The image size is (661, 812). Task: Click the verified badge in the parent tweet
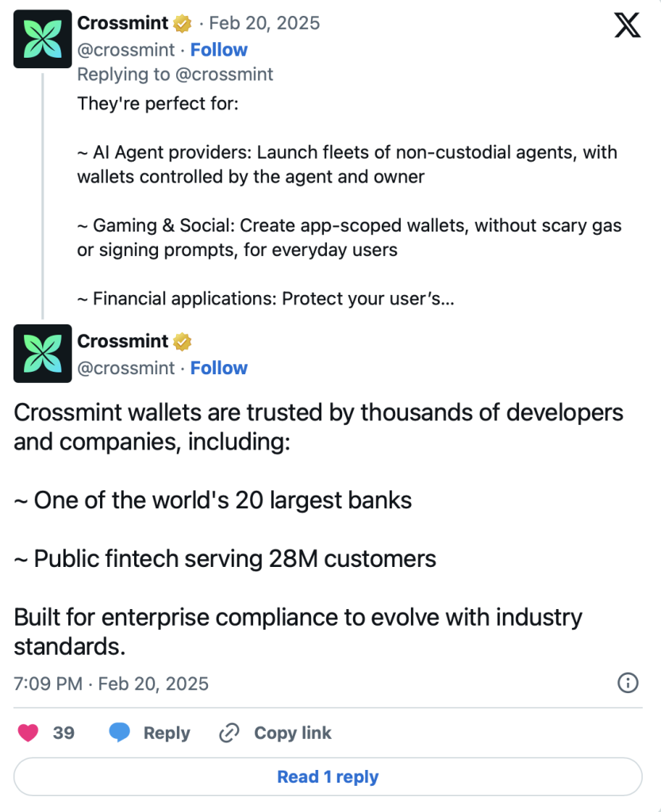183,24
